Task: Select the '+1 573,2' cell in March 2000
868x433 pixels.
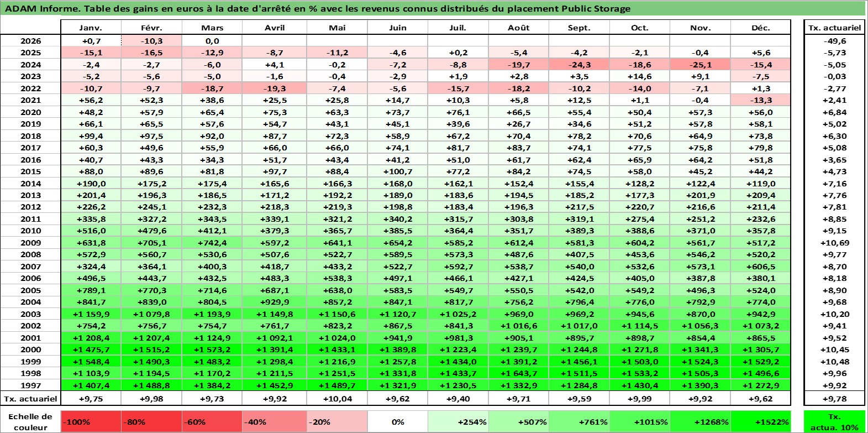Action: click(212, 349)
